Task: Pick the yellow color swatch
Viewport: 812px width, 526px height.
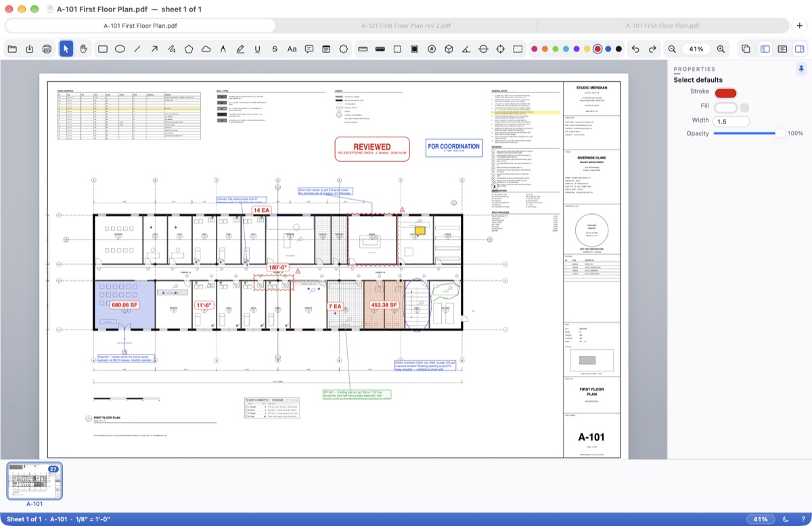Action: [587, 49]
